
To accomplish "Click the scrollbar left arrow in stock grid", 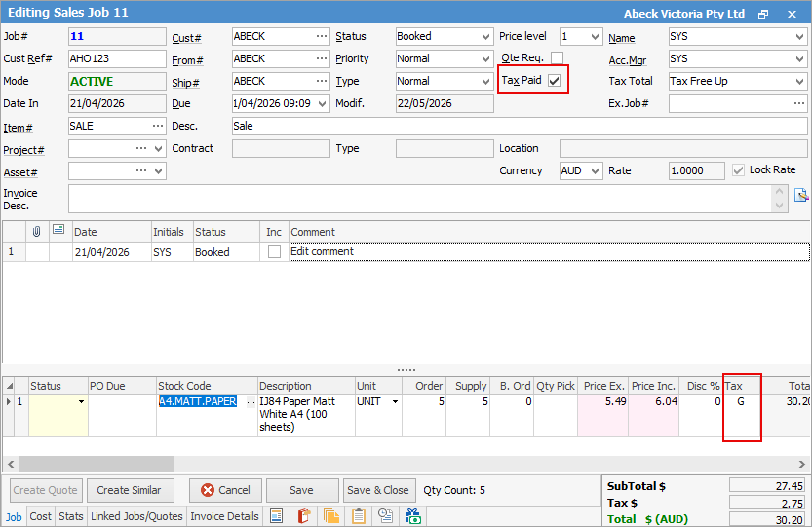I will [11, 464].
